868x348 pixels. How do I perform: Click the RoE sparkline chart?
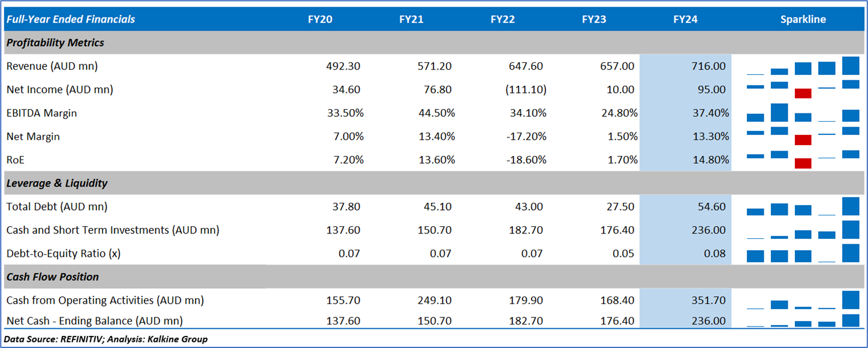point(803,160)
